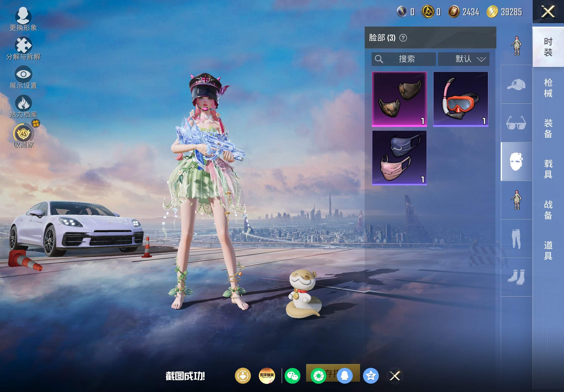Share the screenshot to QQ penguin icon
The image size is (564, 392).
(345, 376)
